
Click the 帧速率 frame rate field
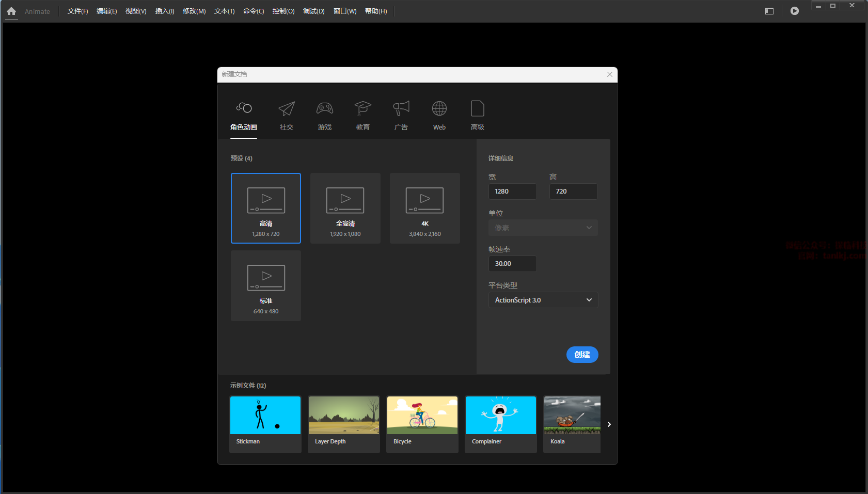click(x=512, y=264)
